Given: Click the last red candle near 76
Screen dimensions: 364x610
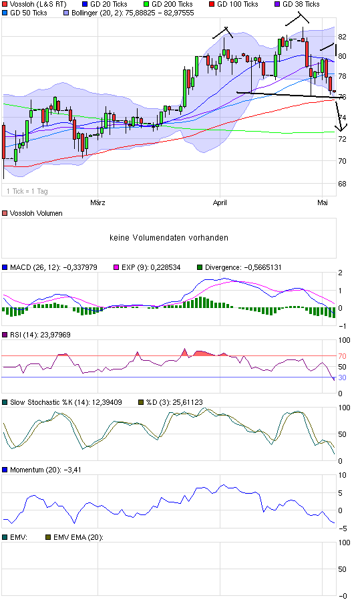Looking at the screenshot, I should pos(334,92).
